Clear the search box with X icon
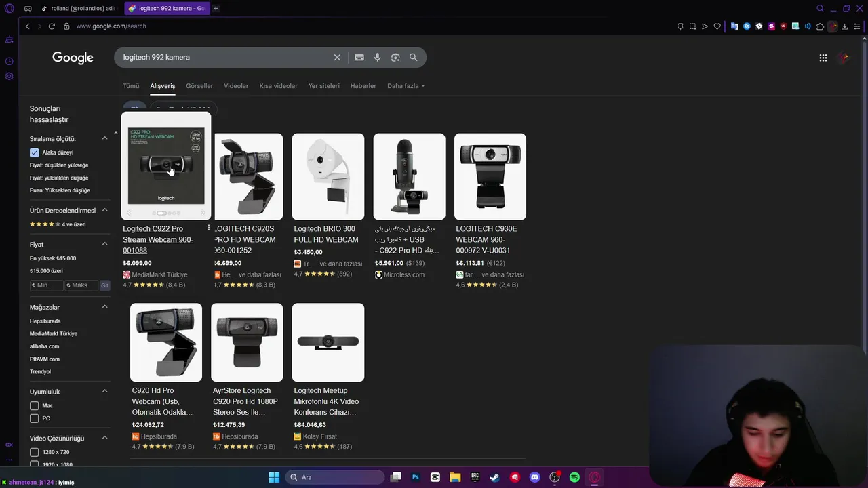 tap(337, 58)
